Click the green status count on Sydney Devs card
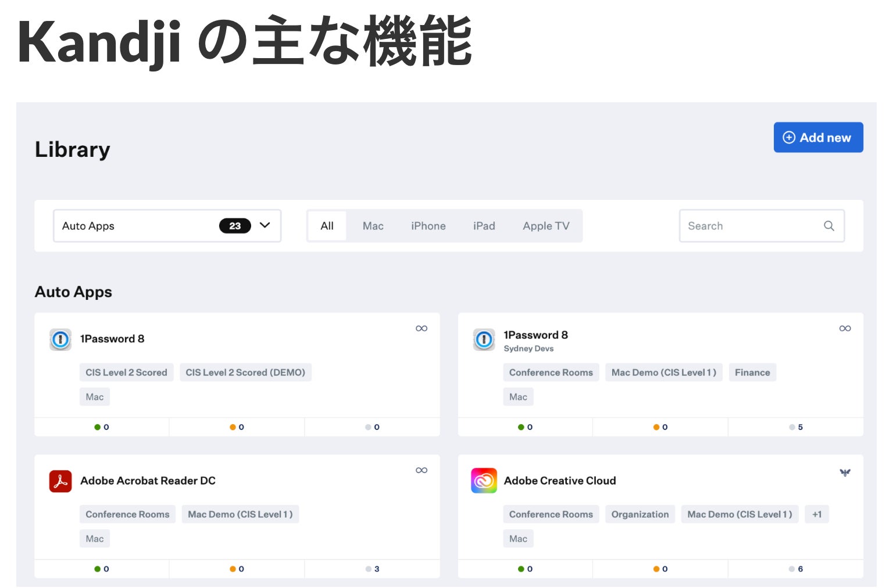 (x=526, y=427)
